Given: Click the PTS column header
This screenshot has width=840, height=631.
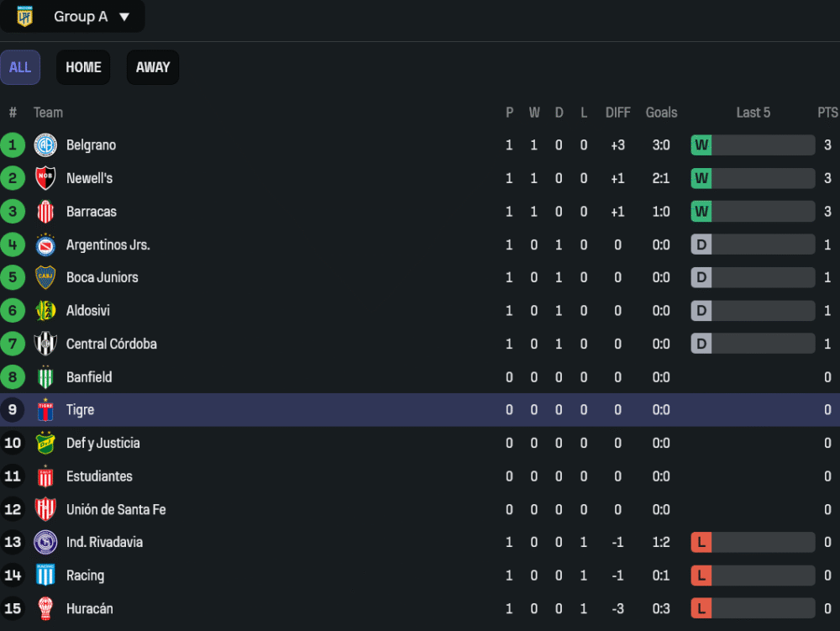Looking at the screenshot, I should click(827, 113).
